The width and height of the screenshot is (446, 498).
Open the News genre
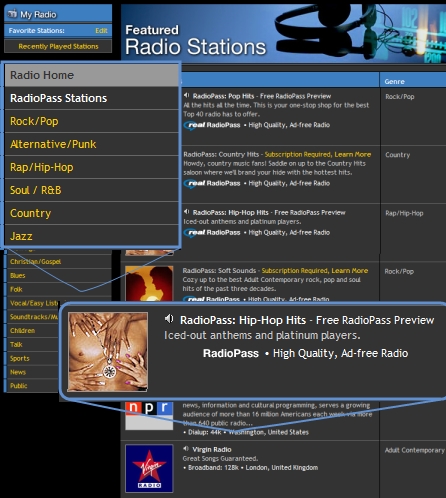[18, 372]
